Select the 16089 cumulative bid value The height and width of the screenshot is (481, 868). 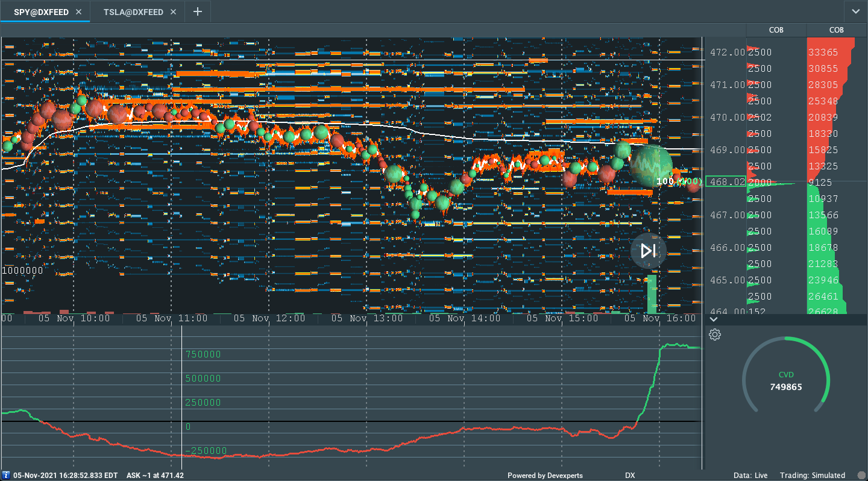coord(823,231)
